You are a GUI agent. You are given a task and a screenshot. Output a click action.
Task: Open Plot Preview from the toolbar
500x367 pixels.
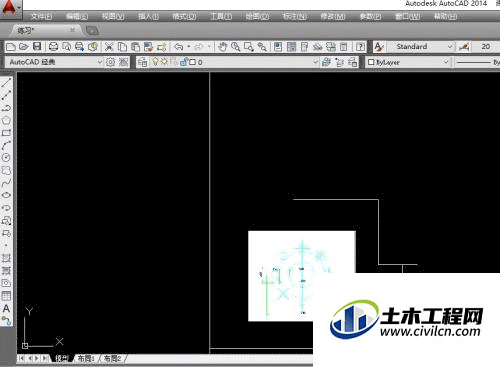pos(66,47)
